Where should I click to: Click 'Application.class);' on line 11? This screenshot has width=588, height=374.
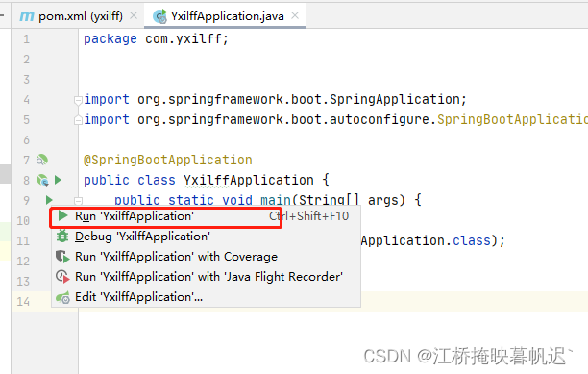coord(433,240)
